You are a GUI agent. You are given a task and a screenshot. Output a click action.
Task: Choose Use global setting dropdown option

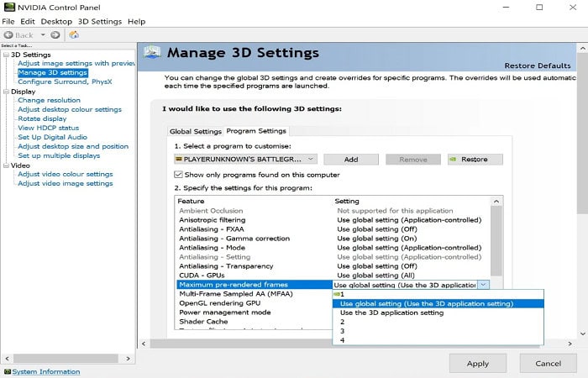(x=438, y=304)
